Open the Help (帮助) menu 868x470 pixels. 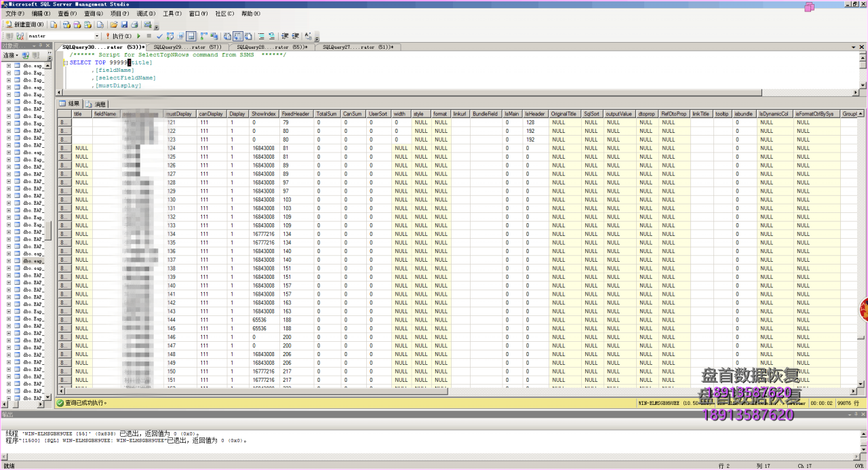251,14
